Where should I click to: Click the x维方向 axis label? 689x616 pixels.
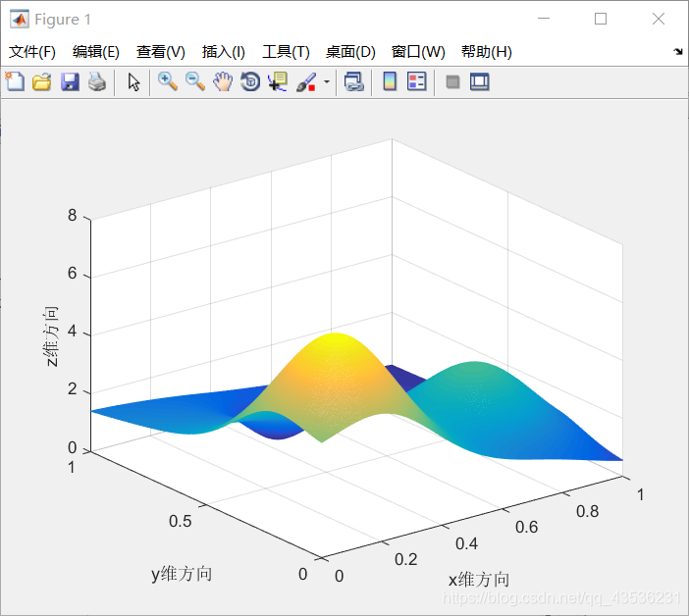click(x=479, y=580)
